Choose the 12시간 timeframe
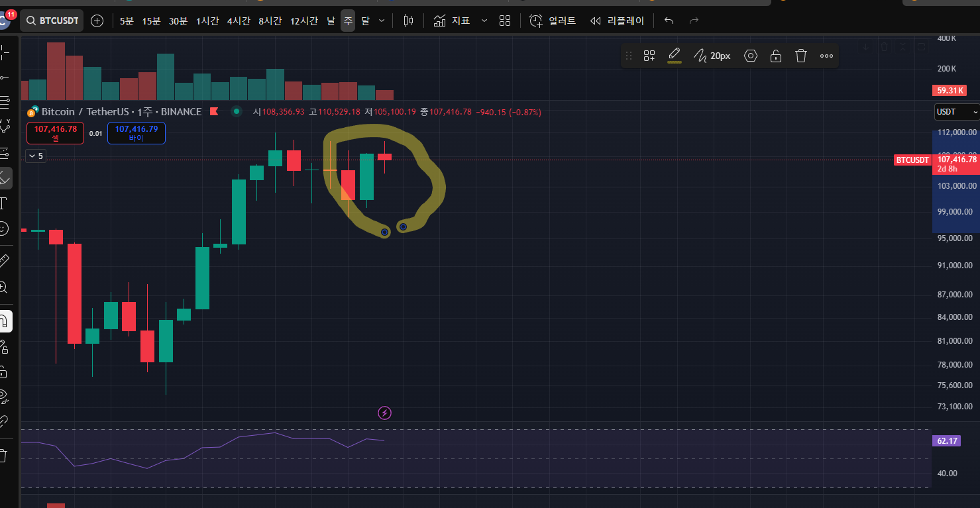Screen dimensions: 980x508 304,21
